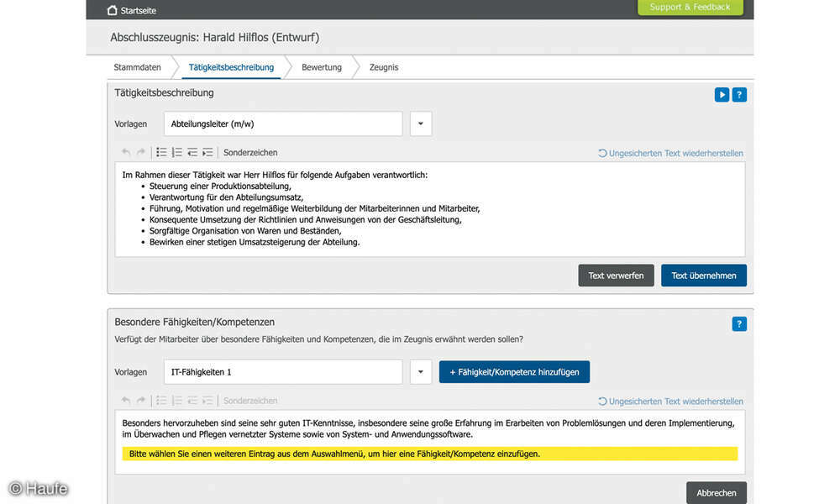Click the Text verwerfen button
The image size is (840, 504).
616,275
